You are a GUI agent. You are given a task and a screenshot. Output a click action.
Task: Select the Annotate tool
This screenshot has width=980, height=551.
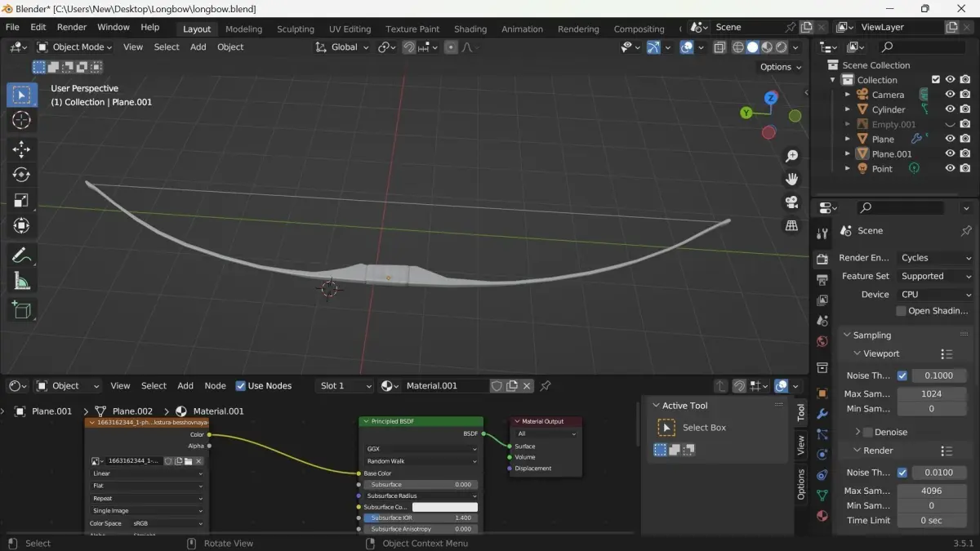(22, 256)
